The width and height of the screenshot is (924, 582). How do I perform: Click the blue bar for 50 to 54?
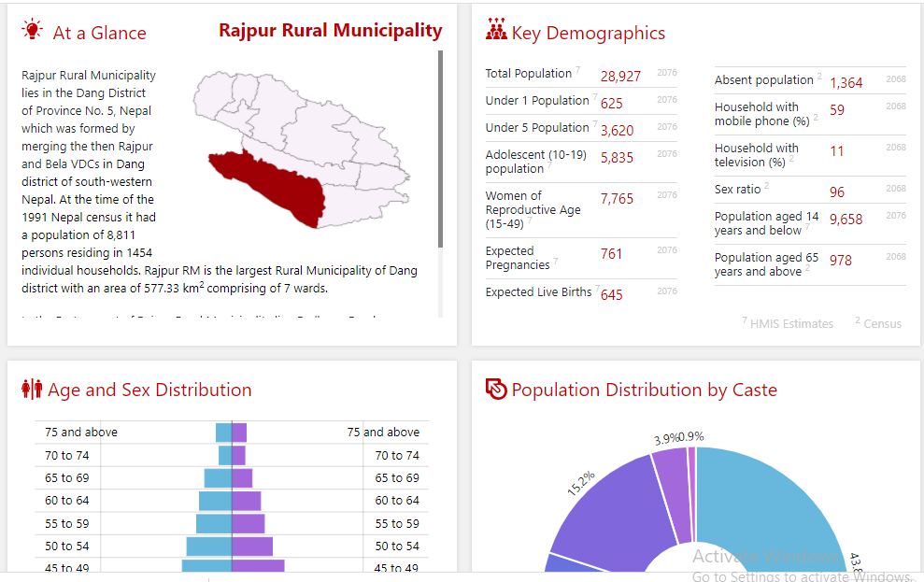[209, 547]
